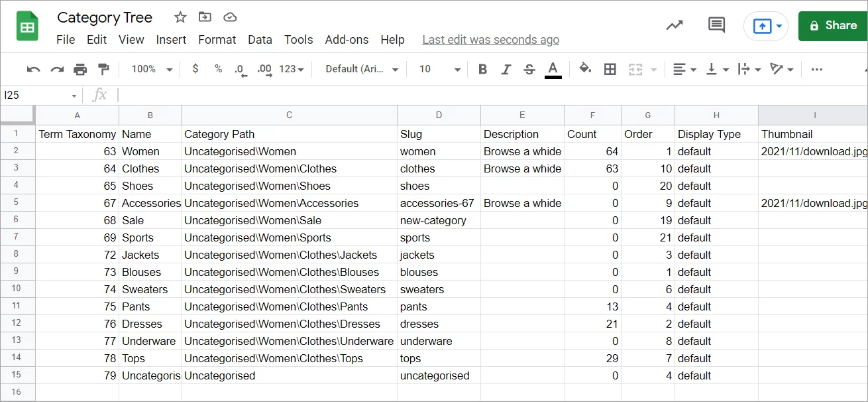Click the Undo icon

33,69
